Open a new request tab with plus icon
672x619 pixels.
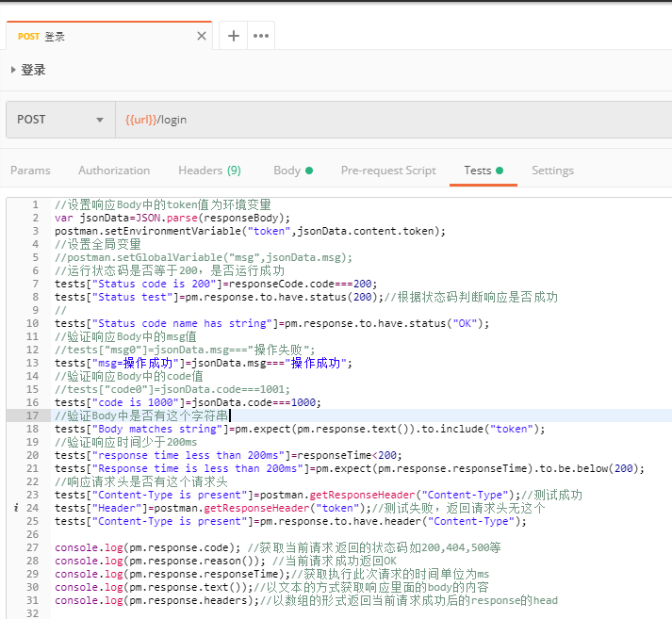click(x=233, y=36)
